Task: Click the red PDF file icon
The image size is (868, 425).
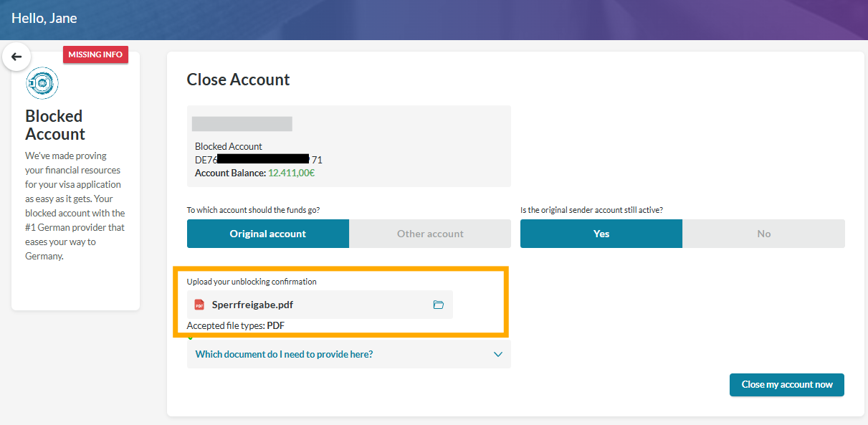Action: pyautogui.click(x=199, y=305)
